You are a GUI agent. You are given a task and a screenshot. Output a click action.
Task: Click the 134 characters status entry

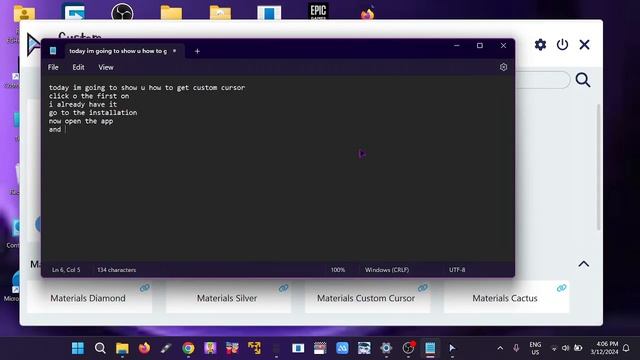tap(117, 270)
